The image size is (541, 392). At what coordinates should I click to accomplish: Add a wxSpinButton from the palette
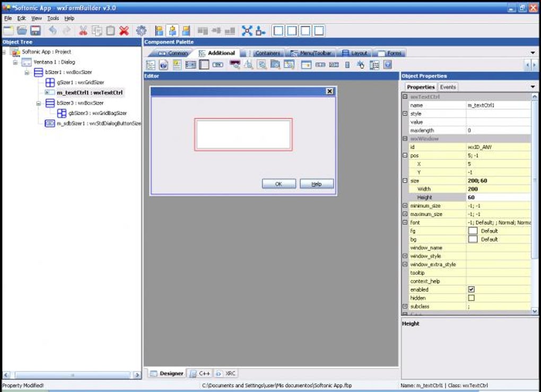[x=347, y=65]
